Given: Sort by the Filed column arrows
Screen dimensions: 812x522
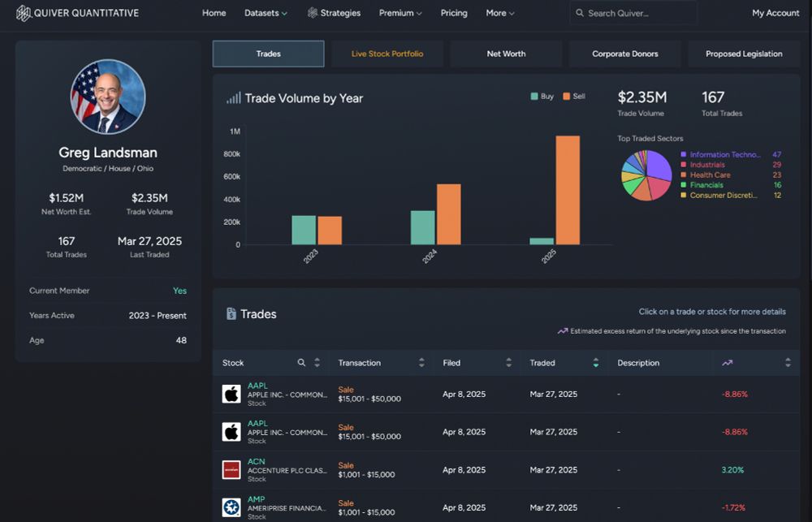Looking at the screenshot, I should [508, 363].
